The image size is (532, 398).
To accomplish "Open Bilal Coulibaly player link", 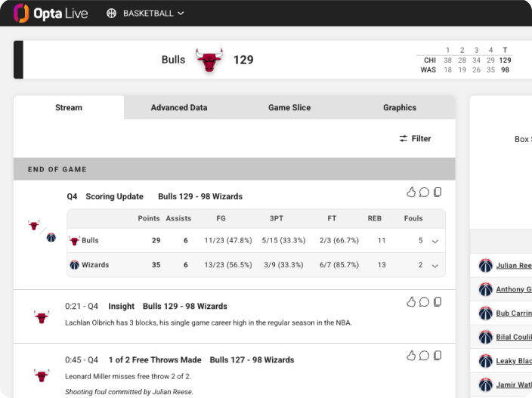I will click(514, 337).
